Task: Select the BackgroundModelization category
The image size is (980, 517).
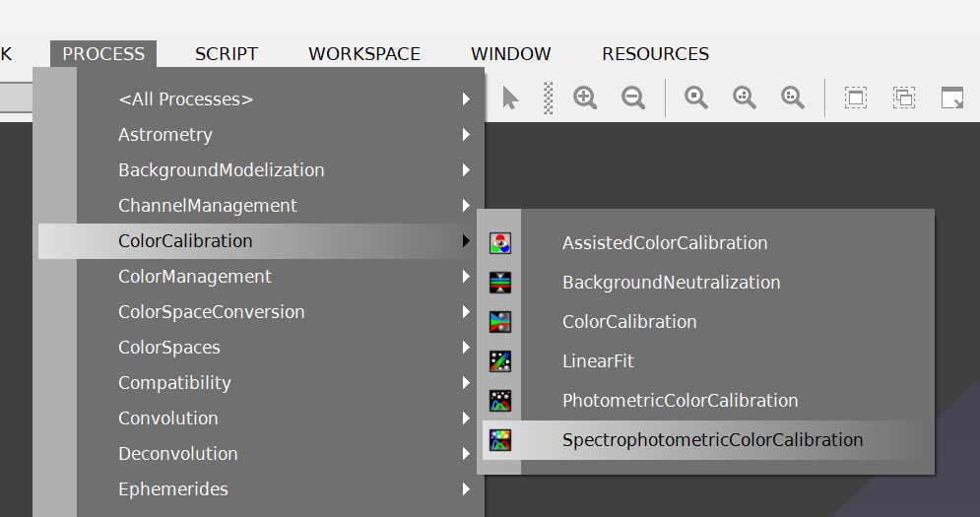Action: pos(222,170)
